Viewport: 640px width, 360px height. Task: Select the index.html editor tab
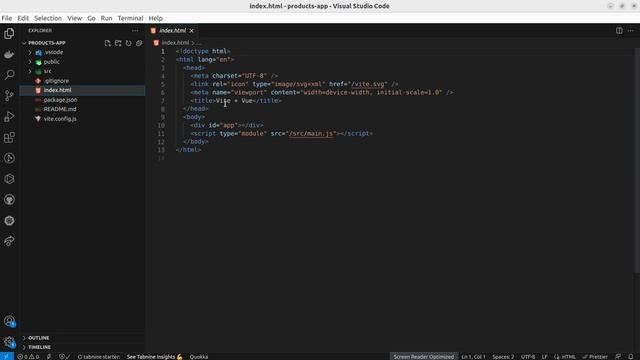172,31
